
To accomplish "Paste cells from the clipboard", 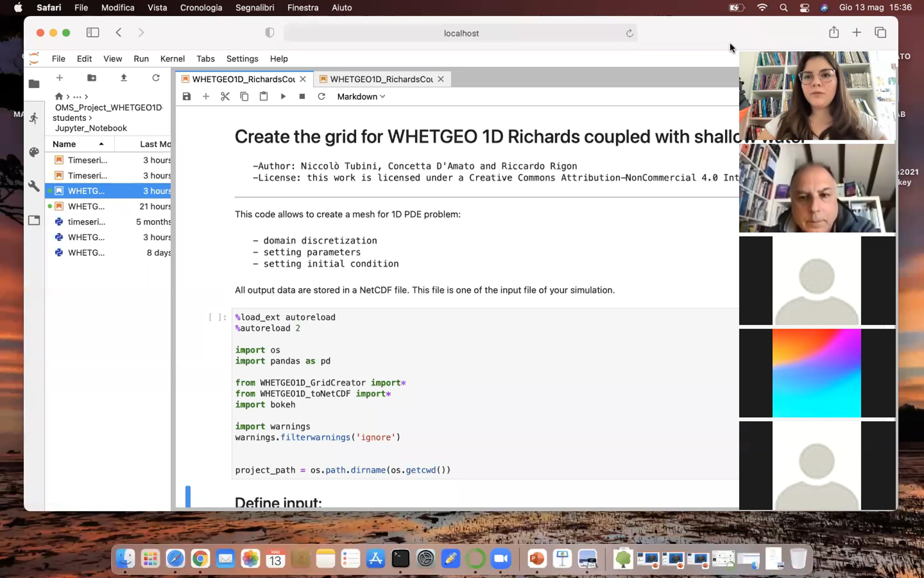I will pyautogui.click(x=264, y=96).
